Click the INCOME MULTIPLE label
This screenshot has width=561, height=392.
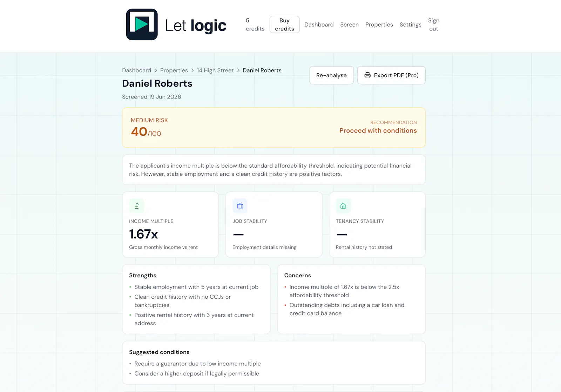[151, 221]
